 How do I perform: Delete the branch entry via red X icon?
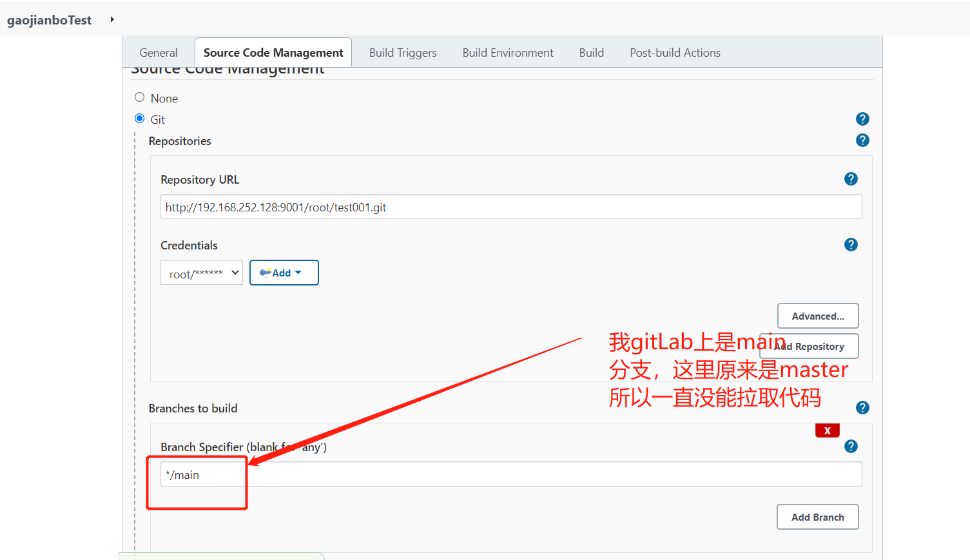(x=828, y=430)
